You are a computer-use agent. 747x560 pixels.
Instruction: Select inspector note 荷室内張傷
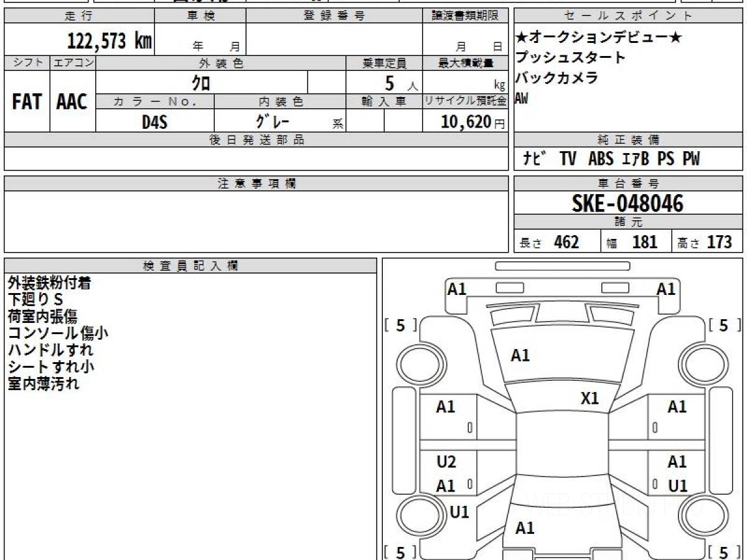(x=43, y=316)
